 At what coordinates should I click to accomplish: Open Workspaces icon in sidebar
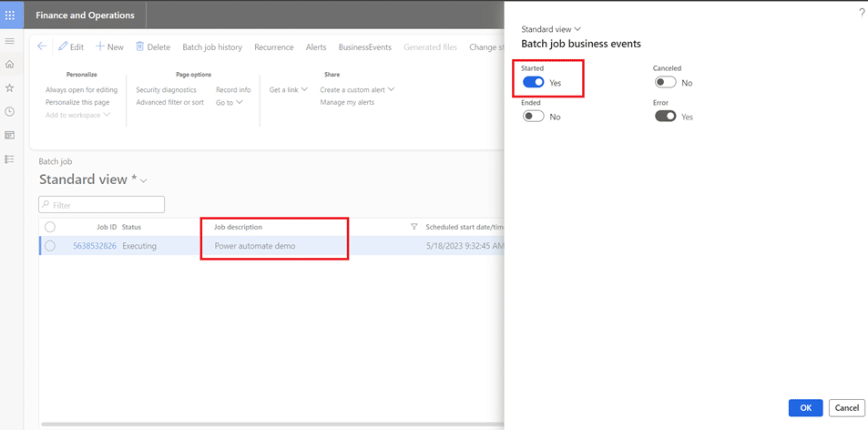pyautogui.click(x=9, y=136)
